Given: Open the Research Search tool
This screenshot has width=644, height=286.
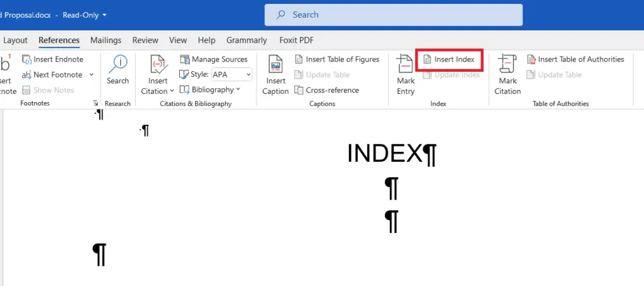Looking at the screenshot, I should pos(118,71).
